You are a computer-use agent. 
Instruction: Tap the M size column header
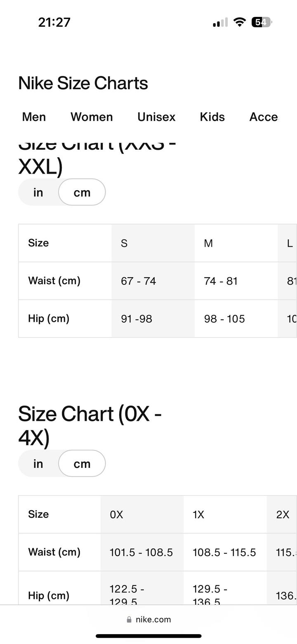click(208, 243)
